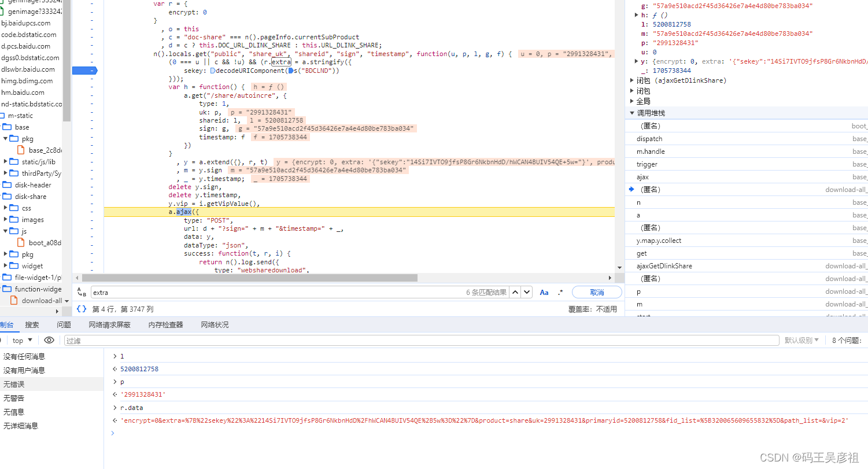Click the 取消 button to close search
868x469 pixels.
click(x=597, y=292)
